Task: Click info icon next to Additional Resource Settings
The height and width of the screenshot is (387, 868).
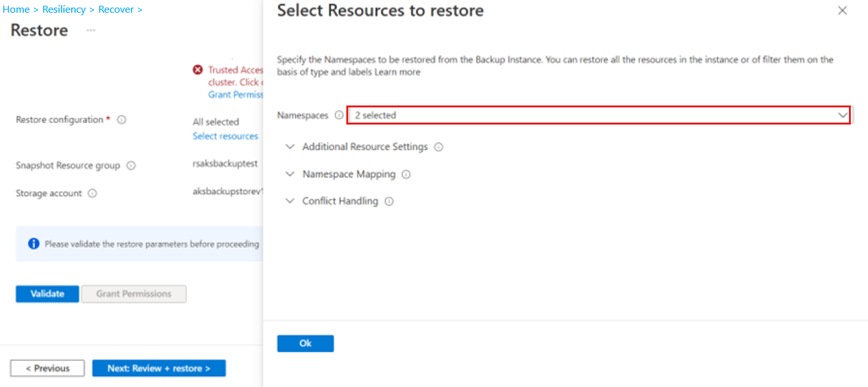Action: [x=438, y=147]
